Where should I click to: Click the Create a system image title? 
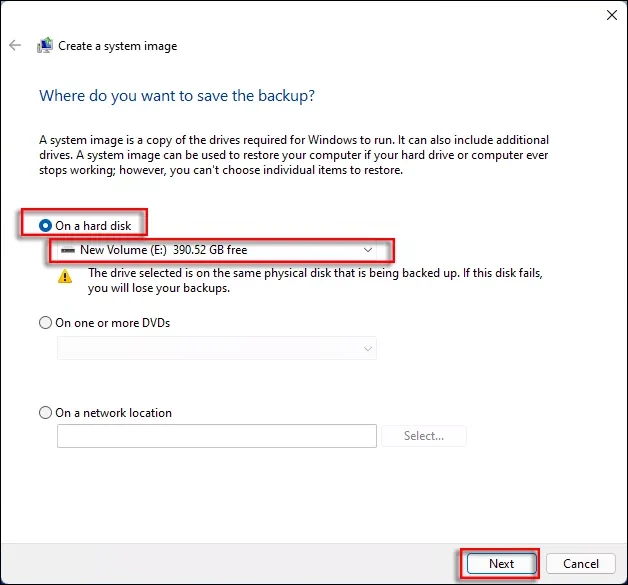click(x=117, y=46)
